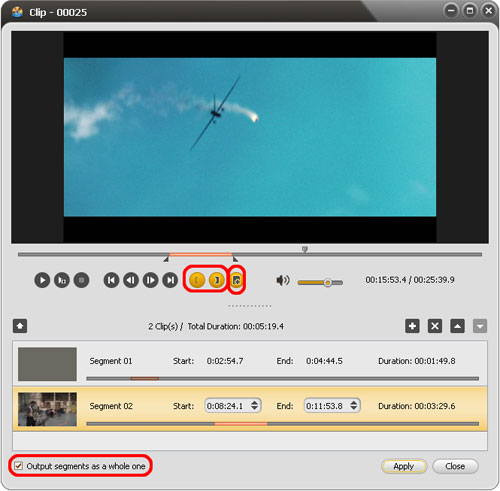Screen dimensions: 500x491
Task: Click the app icon in title bar
Action: tap(17, 12)
